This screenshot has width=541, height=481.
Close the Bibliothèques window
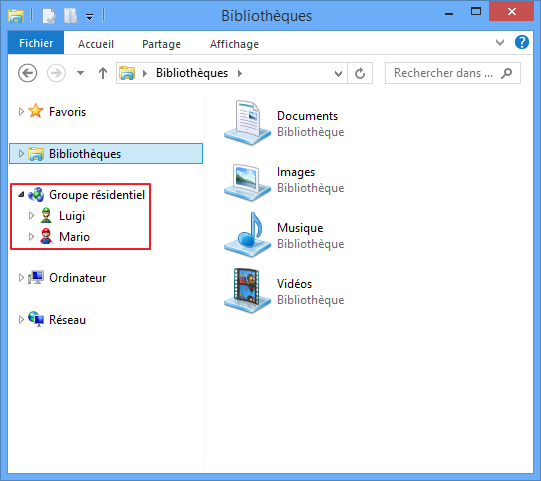[x=511, y=11]
